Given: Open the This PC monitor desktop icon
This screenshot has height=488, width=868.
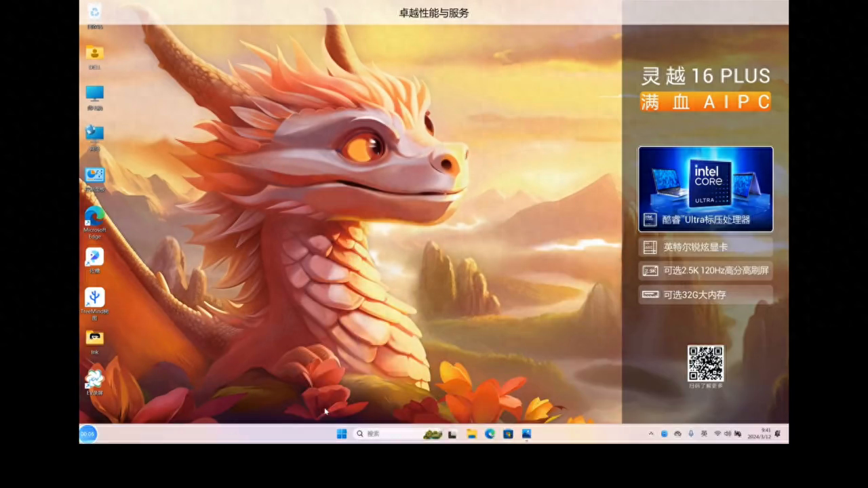Looking at the screenshot, I should click(x=94, y=95).
